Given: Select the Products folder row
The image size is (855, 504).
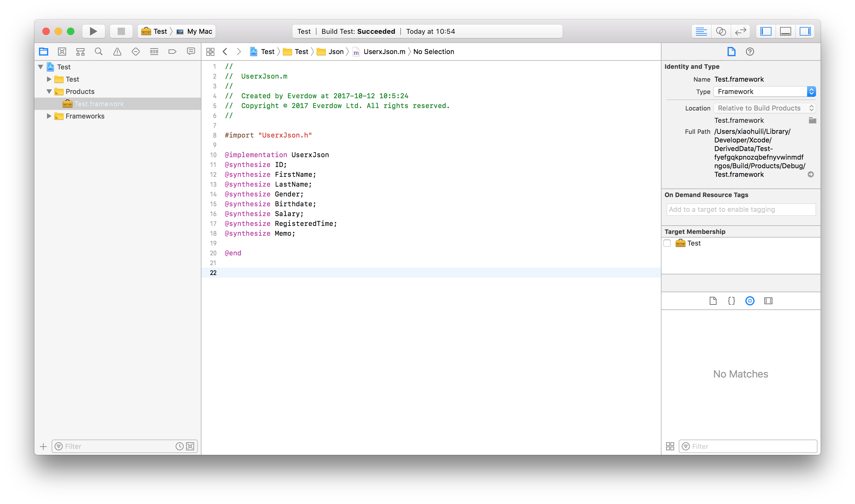Looking at the screenshot, I should point(118,91).
